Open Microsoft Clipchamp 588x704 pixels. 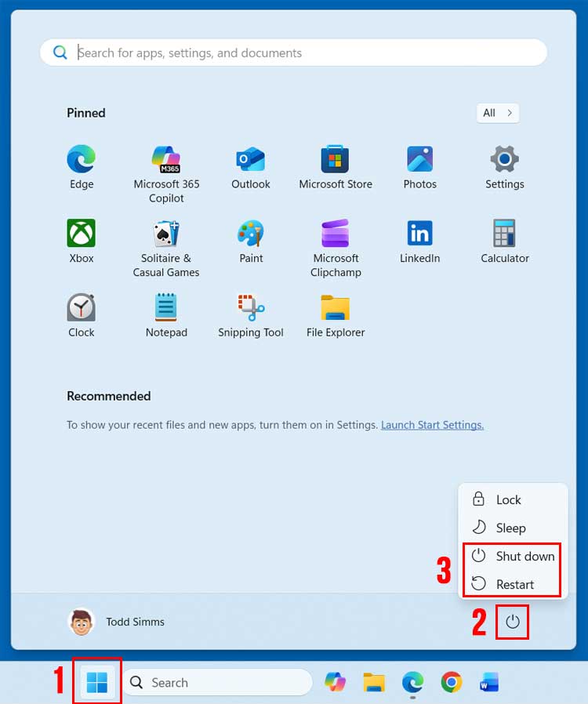(336, 249)
